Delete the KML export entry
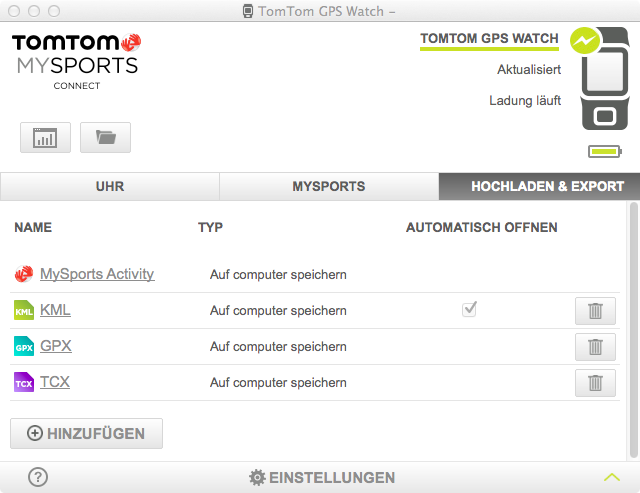Screen dimensions: 640x493 (x=595, y=311)
